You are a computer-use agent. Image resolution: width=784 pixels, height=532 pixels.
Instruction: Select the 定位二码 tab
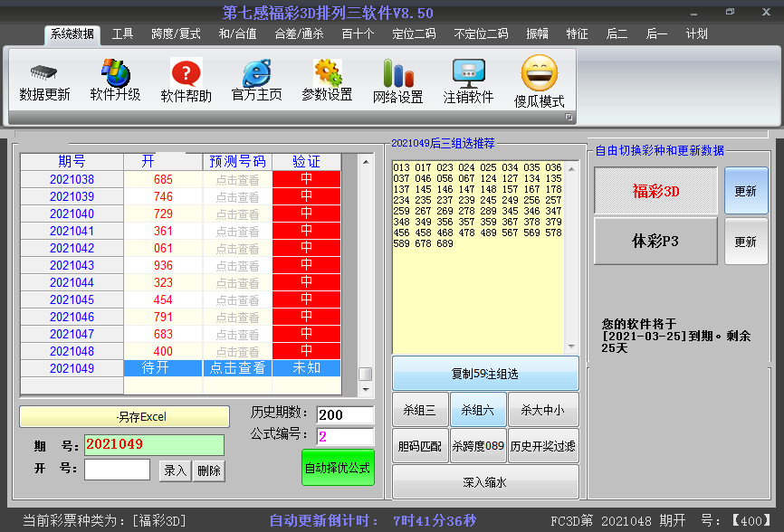coord(414,34)
